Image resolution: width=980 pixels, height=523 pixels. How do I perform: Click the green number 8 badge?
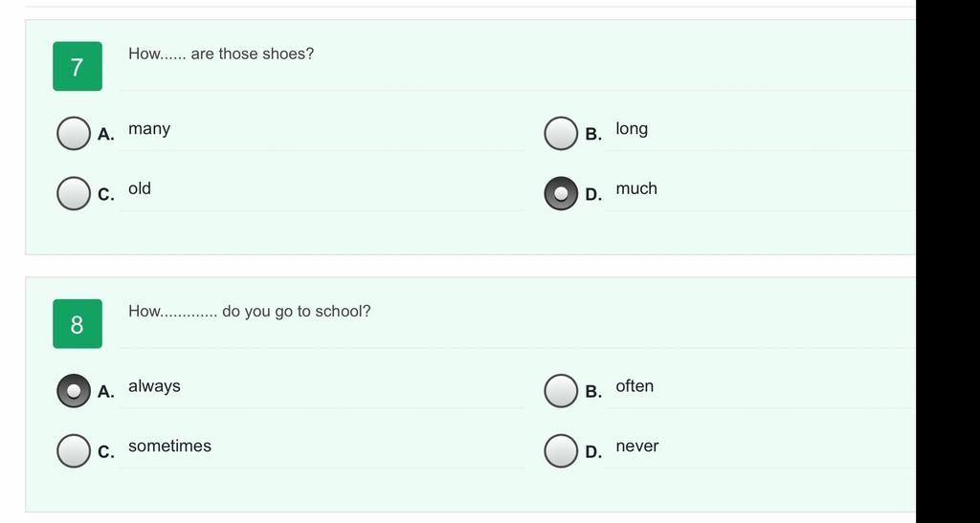(78, 323)
